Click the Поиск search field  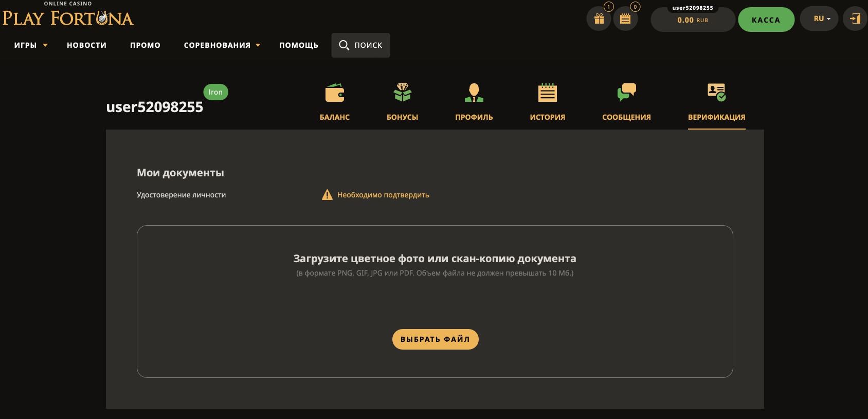click(x=361, y=45)
